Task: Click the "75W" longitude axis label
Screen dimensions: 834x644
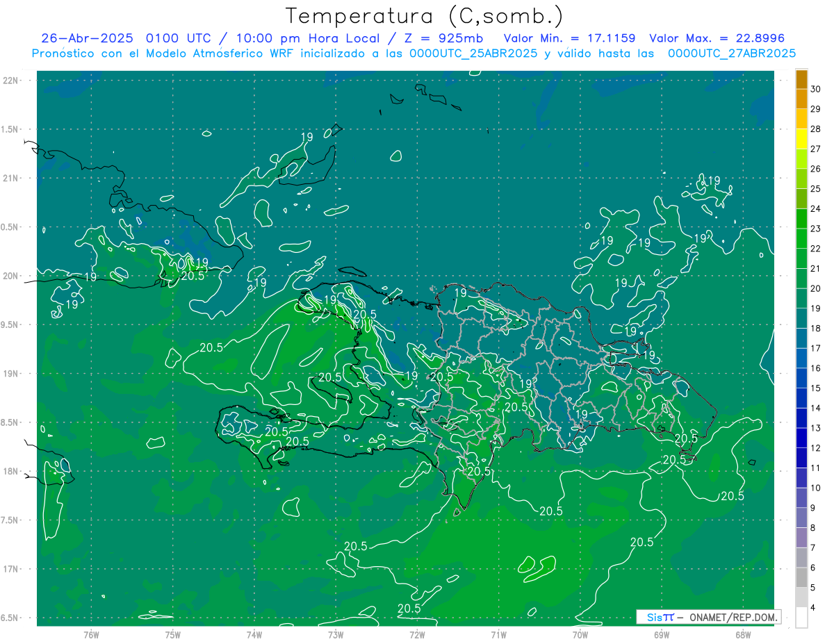Action: 173,634
